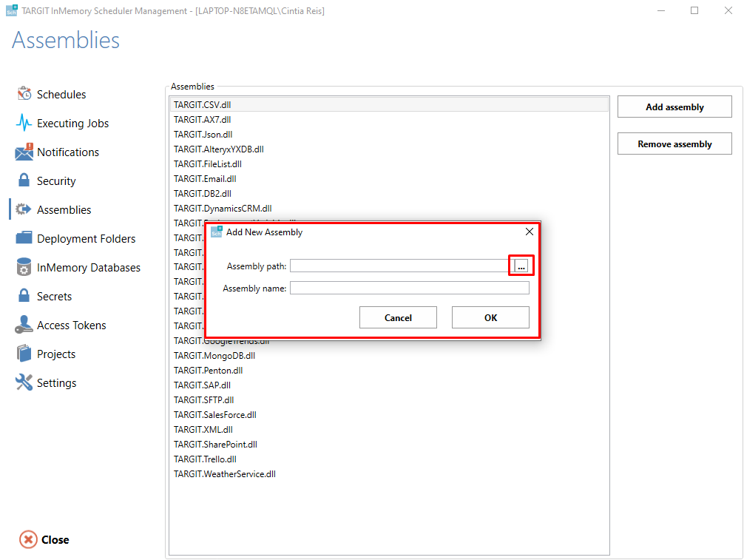The height and width of the screenshot is (560, 744).
Task: Focus the Assembly path field
Action: (x=402, y=266)
